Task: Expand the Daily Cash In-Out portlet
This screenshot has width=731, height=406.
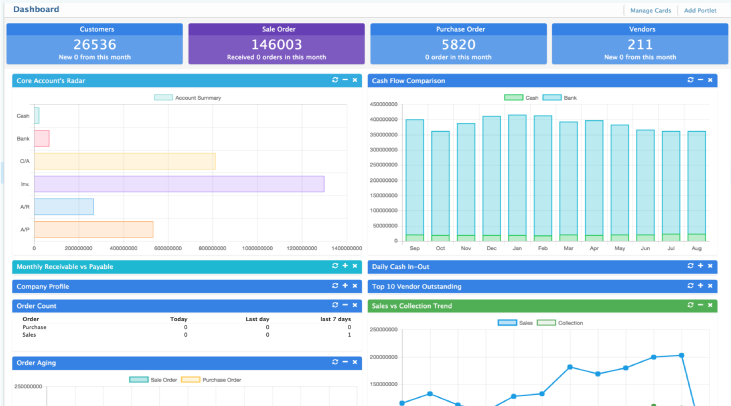Action: coord(700,266)
